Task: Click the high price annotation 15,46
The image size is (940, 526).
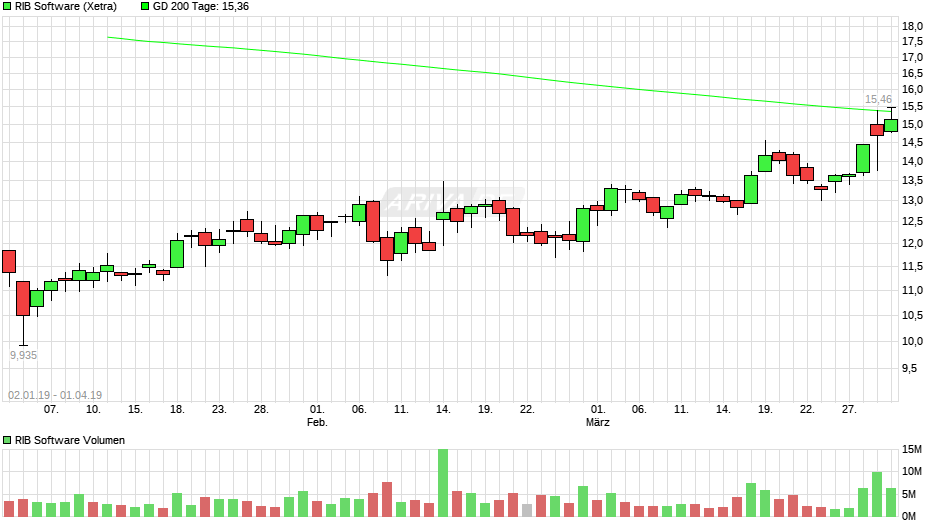Action: [x=878, y=100]
